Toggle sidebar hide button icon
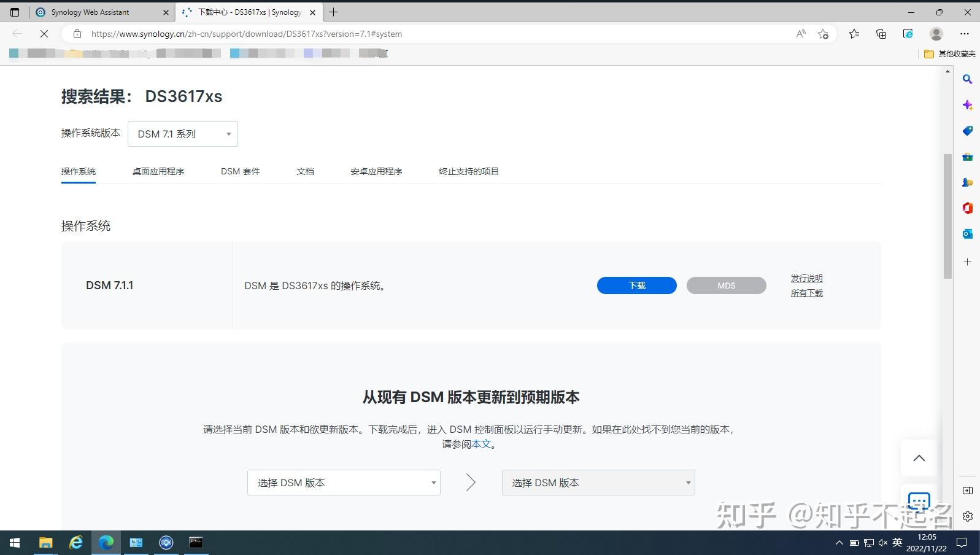 coord(967,491)
